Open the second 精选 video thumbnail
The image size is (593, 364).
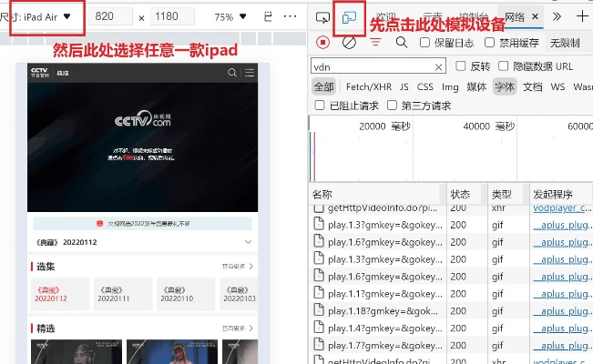pos(172,351)
